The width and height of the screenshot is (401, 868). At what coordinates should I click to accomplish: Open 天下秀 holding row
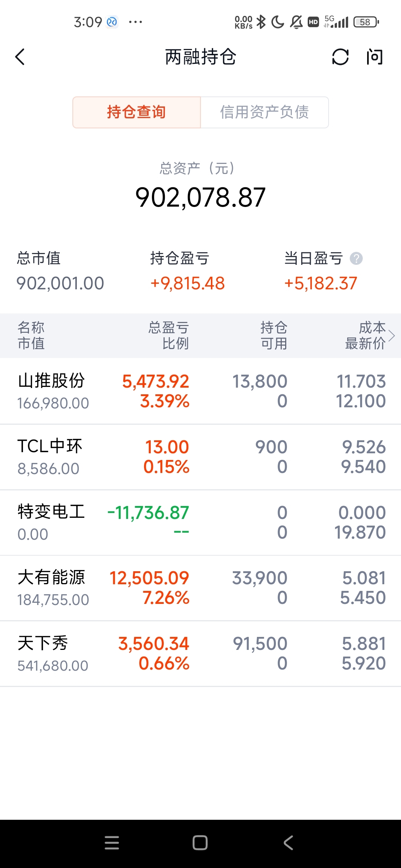pyautogui.click(x=200, y=654)
